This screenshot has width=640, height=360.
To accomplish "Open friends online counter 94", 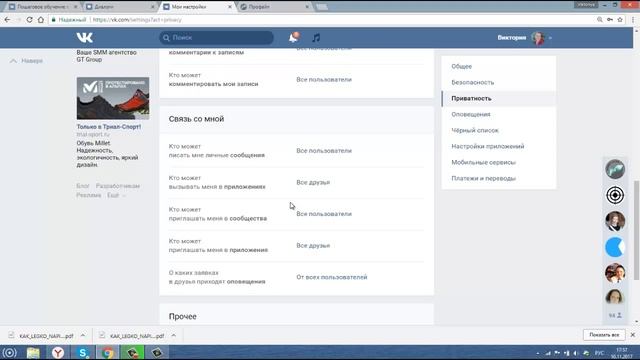I will pyautogui.click(x=615, y=315).
